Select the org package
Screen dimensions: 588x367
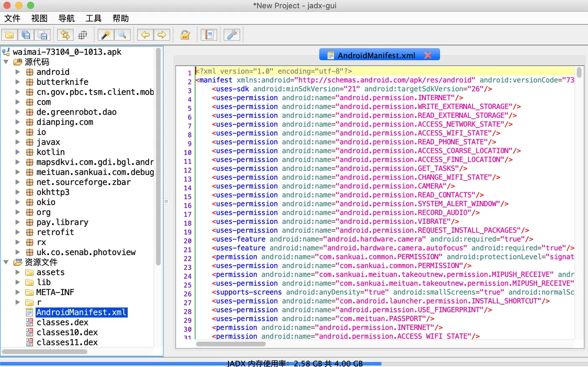(43, 212)
